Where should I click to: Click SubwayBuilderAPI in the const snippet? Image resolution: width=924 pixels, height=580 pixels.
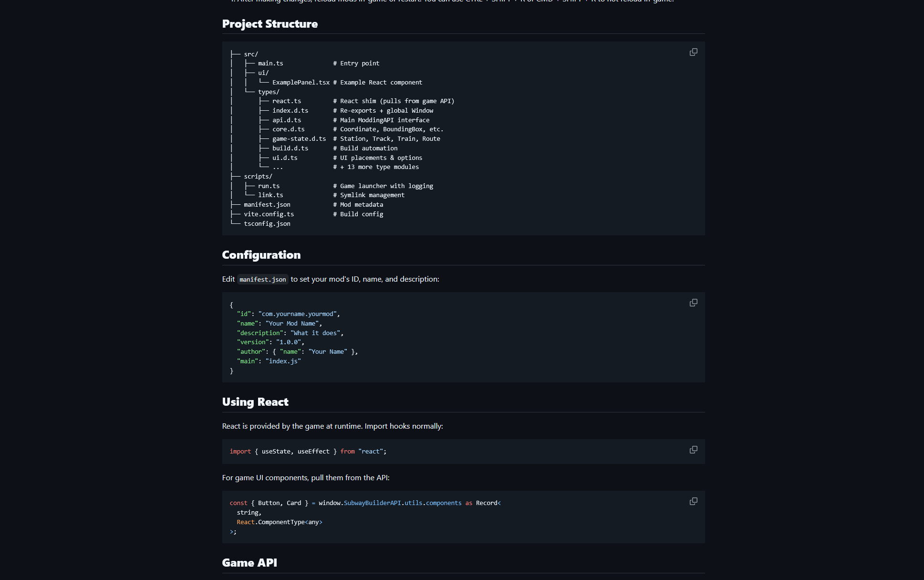(x=372, y=503)
